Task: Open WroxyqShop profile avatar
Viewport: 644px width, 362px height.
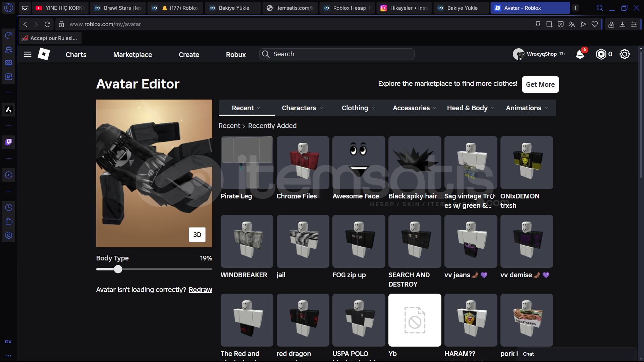Action: point(519,54)
